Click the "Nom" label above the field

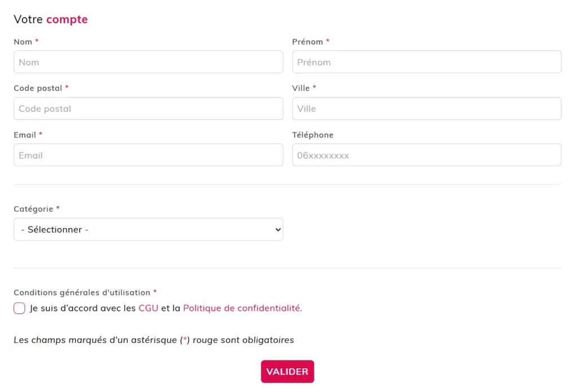pyautogui.click(x=23, y=42)
